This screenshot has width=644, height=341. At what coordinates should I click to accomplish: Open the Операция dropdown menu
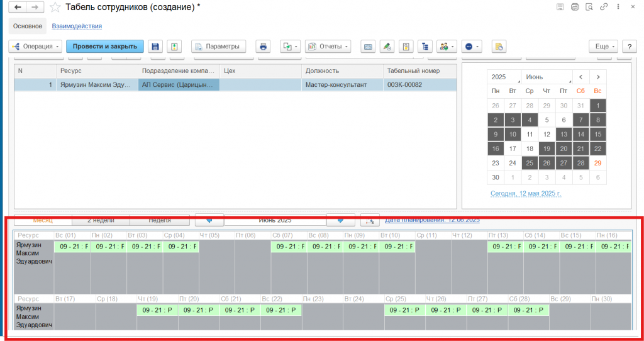click(36, 47)
